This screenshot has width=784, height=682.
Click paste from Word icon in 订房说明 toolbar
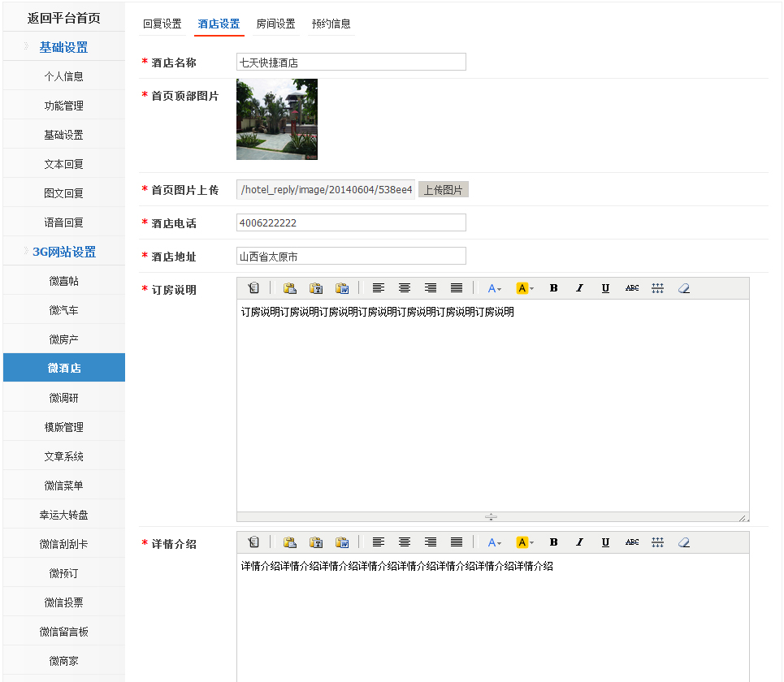[342, 288]
